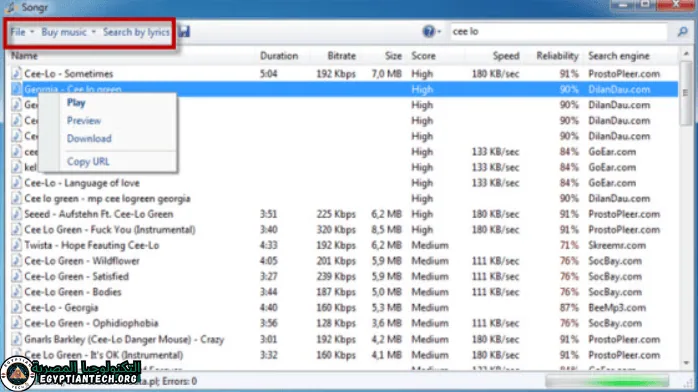Click the BeeMp3.com search engine cell
Image resolution: width=698 pixels, height=392 pixels.
[617, 307]
